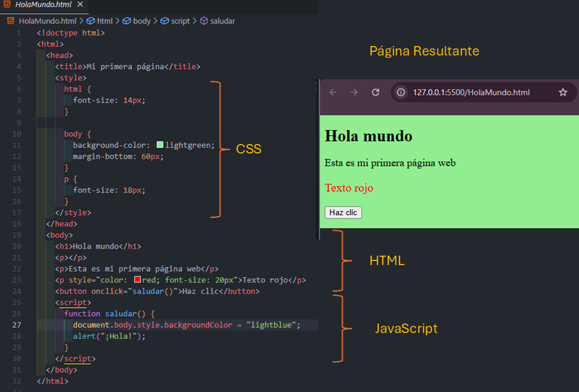Open the lightgreen color swatch picker

pyautogui.click(x=160, y=145)
